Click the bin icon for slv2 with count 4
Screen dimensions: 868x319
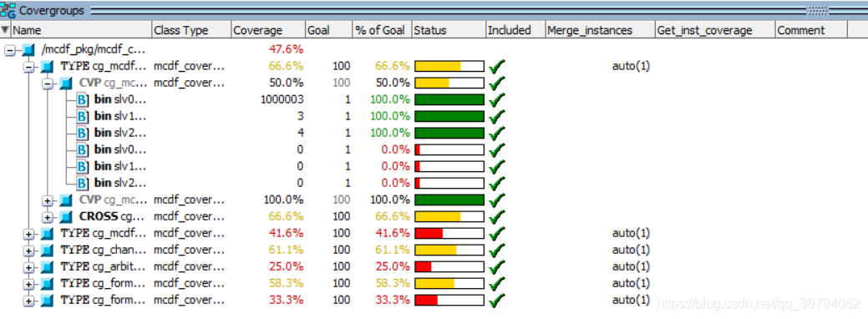(83, 133)
